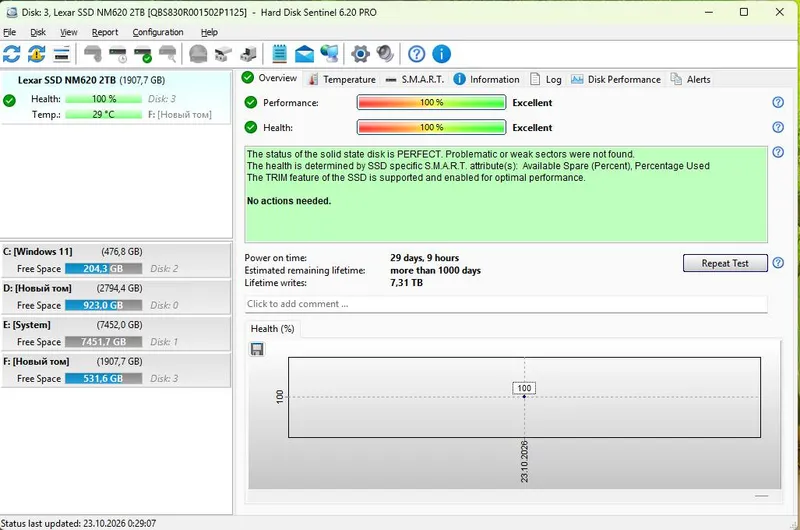
Task: Click the disk-with-binoculars toolbar icon
Action: point(223,54)
